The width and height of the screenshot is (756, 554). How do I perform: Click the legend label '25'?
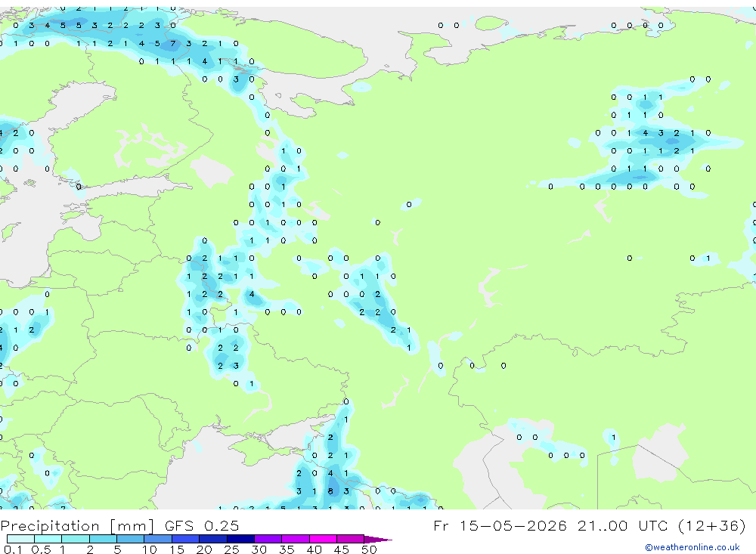point(231,549)
